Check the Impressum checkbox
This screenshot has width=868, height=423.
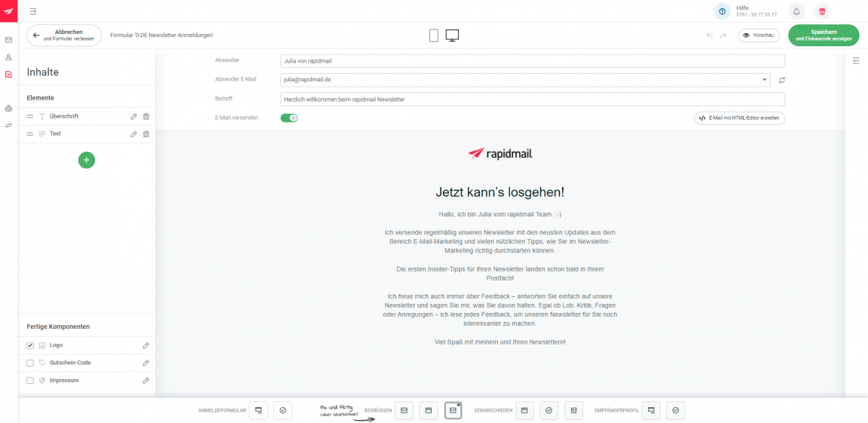point(30,381)
